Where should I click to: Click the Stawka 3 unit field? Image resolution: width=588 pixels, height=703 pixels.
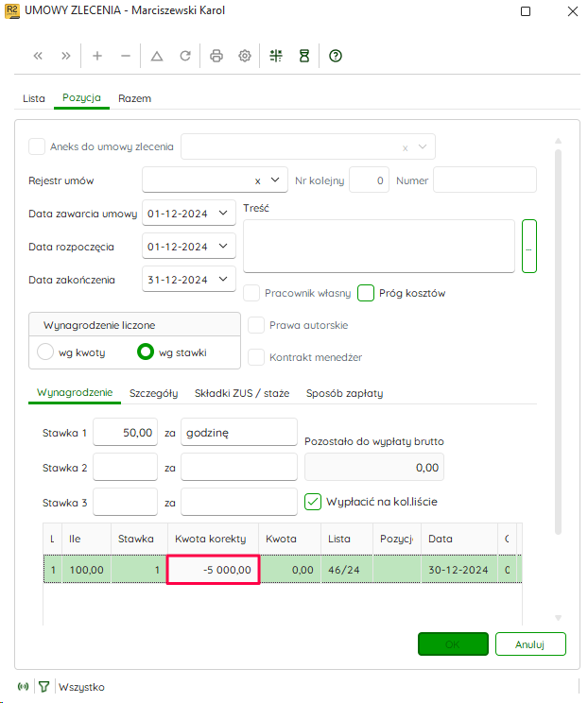tap(239, 502)
